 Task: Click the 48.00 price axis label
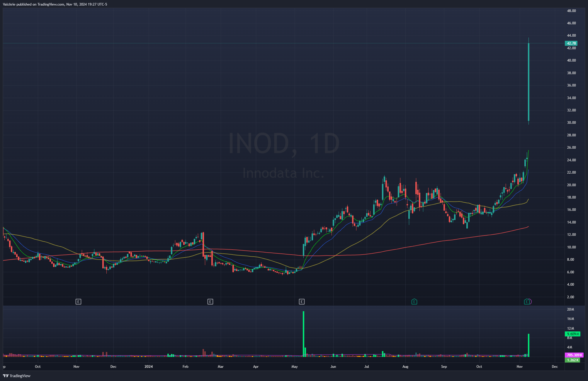[571, 11]
